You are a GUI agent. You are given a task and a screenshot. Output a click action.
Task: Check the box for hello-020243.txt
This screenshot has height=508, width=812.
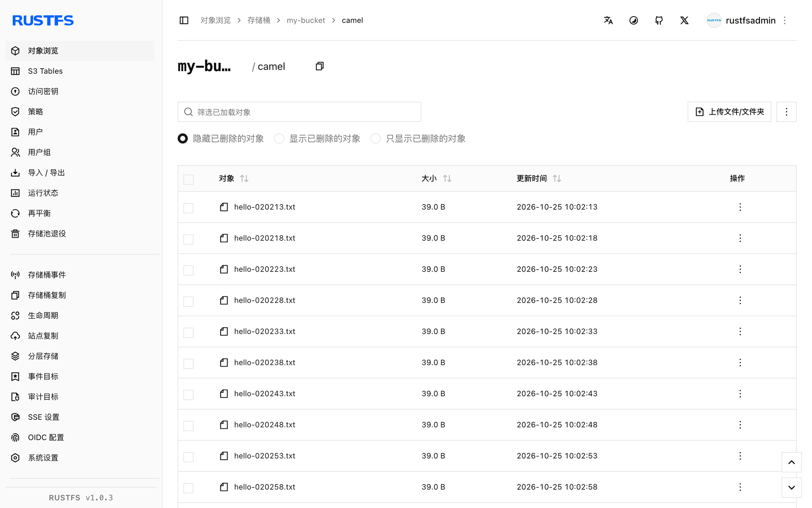(x=188, y=395)
